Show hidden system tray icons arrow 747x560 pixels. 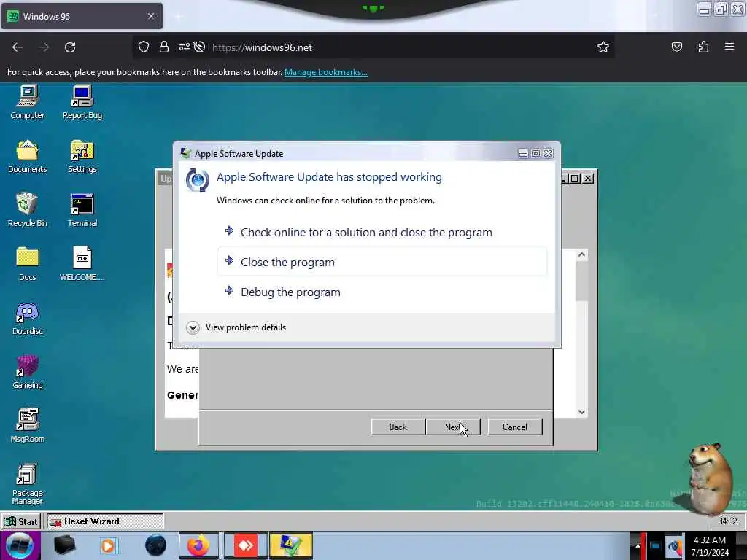click(638, 545)
